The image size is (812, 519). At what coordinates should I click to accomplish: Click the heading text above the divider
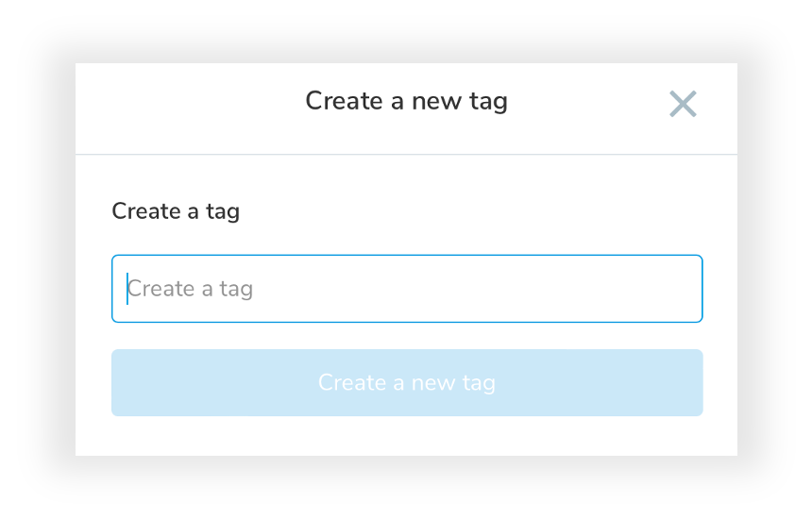pyautogui.click(x=406, y=101)
